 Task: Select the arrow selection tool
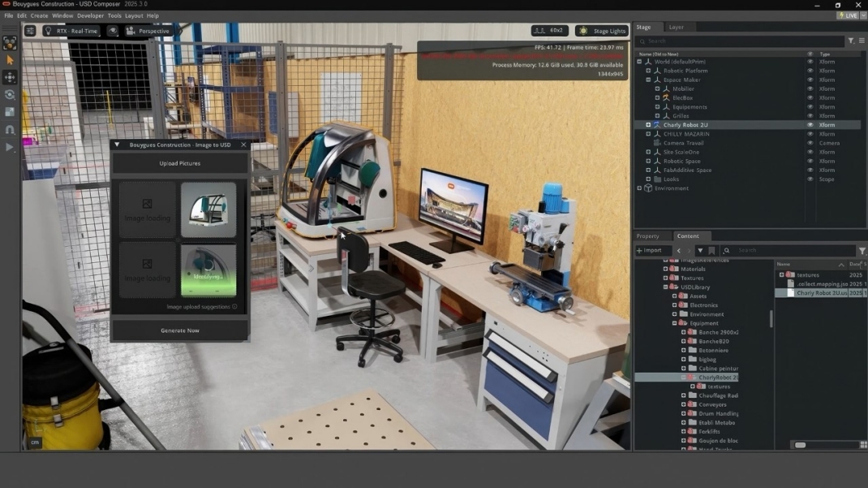(x=10, y=60)
